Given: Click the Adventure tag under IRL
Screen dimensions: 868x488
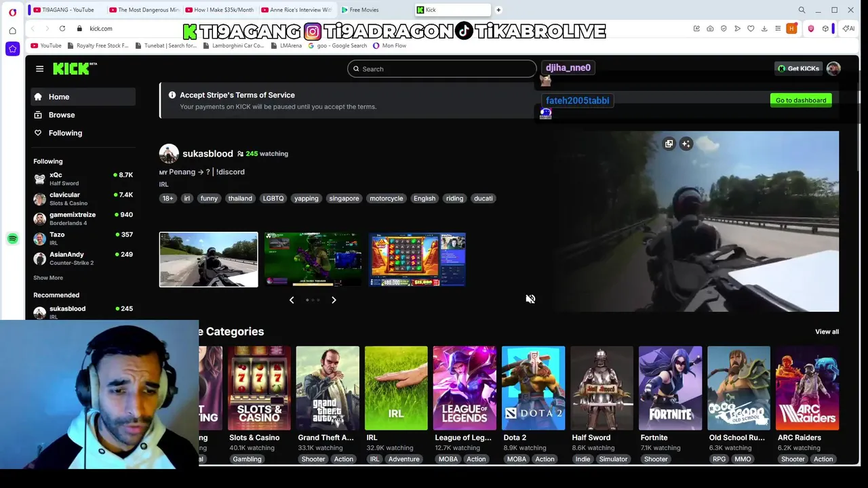Looking at the screenshot, I should [x=404, y=459].
